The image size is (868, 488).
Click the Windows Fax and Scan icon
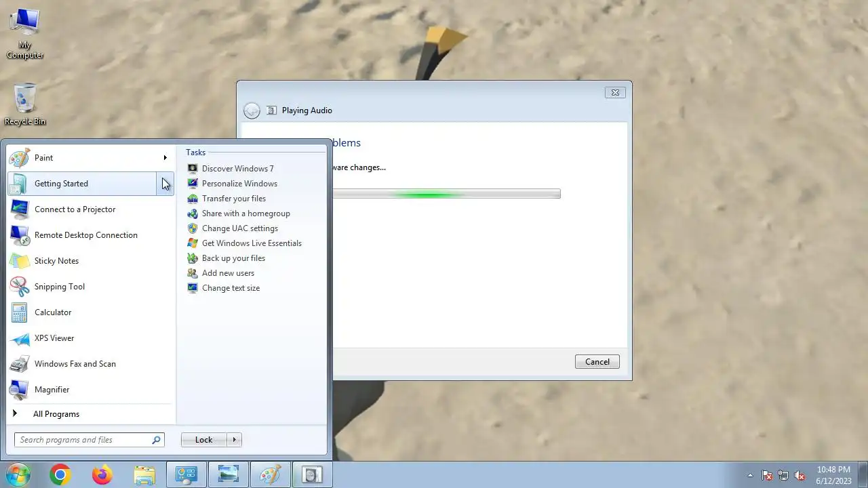pos(20,364)
